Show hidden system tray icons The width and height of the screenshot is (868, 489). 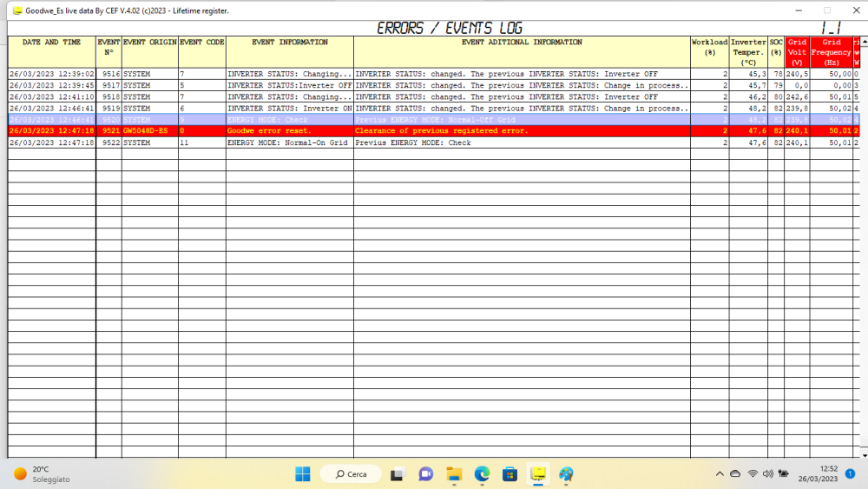(x=720, y=474)
